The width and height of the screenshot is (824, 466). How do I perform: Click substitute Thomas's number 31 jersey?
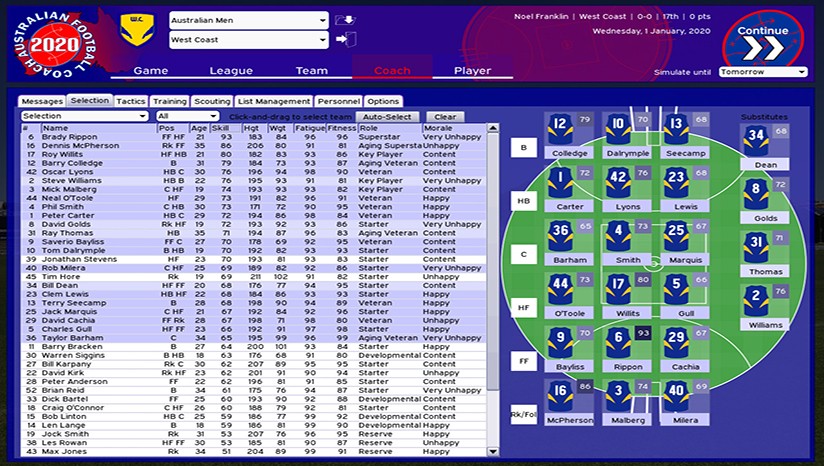click(756, 247)
